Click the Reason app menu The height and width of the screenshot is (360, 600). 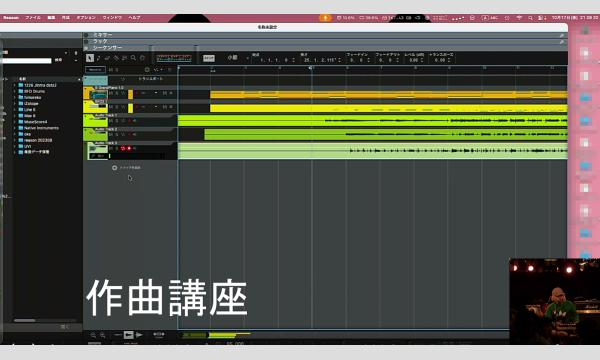pos(11,18)
